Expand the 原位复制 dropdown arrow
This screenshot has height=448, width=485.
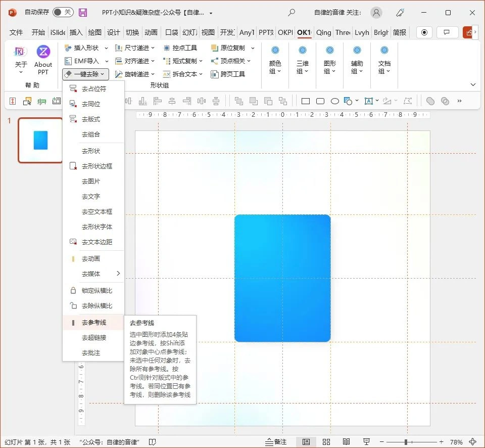[x=252, y=48]
